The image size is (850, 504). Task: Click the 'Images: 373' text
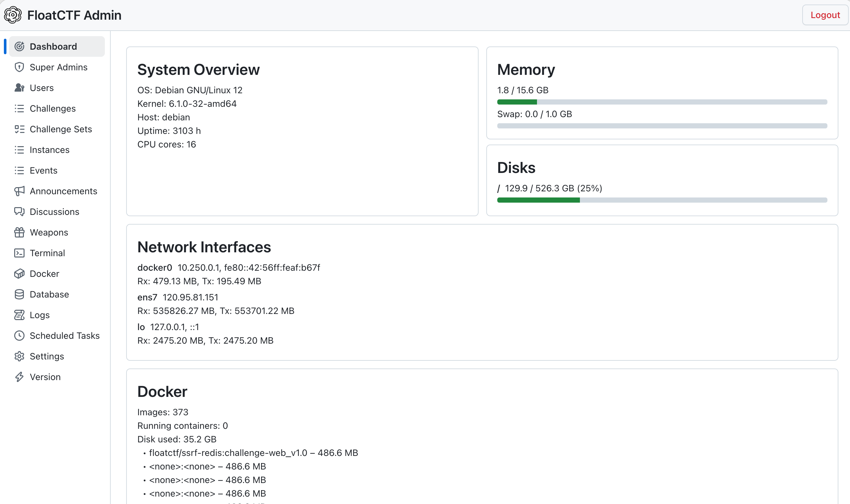pyautogui.click(x=163, y=412)
